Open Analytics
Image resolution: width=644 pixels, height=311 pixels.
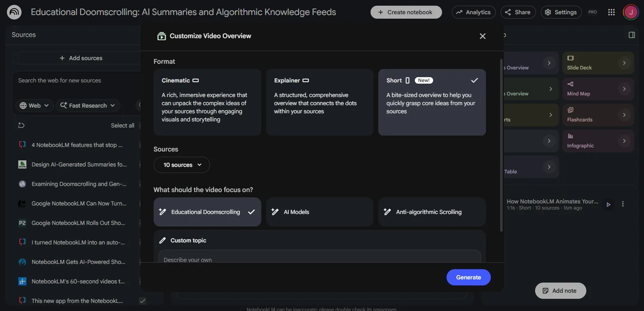[x=473, y=12]
